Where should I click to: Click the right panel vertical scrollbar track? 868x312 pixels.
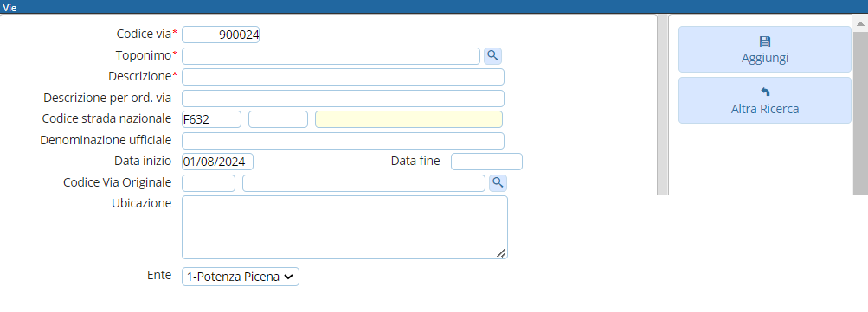click(860, 113)
